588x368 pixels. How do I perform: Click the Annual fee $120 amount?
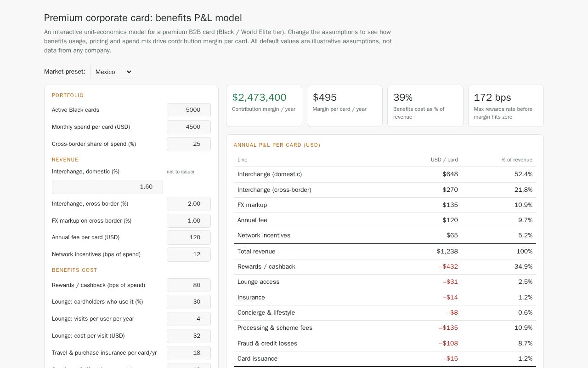[x=450, y=220]
